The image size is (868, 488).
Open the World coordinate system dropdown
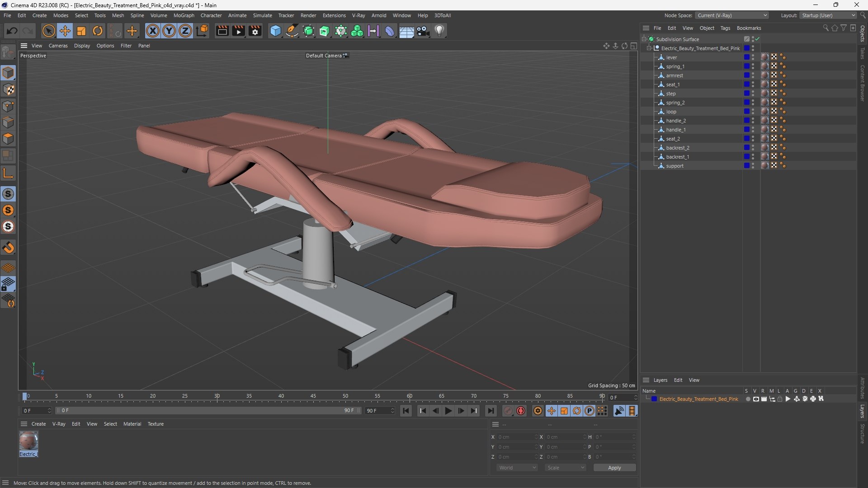point(517,468)
